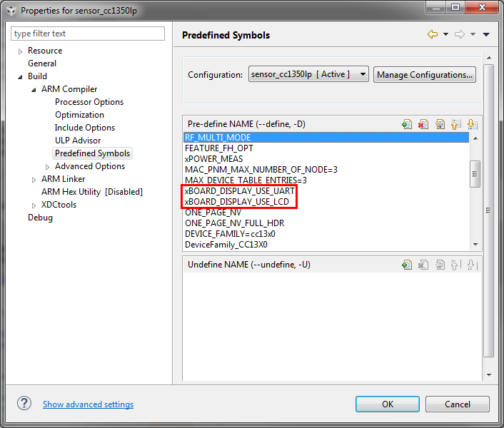The height and width of the screenshot is (428, 504).
Task: Delete selected pre-define symbol
Action: coord(423,124)
